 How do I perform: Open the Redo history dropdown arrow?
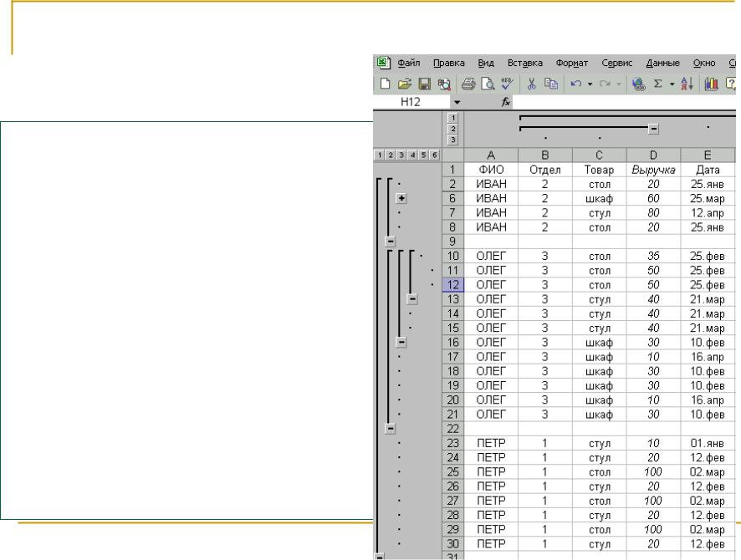[619, 84]
